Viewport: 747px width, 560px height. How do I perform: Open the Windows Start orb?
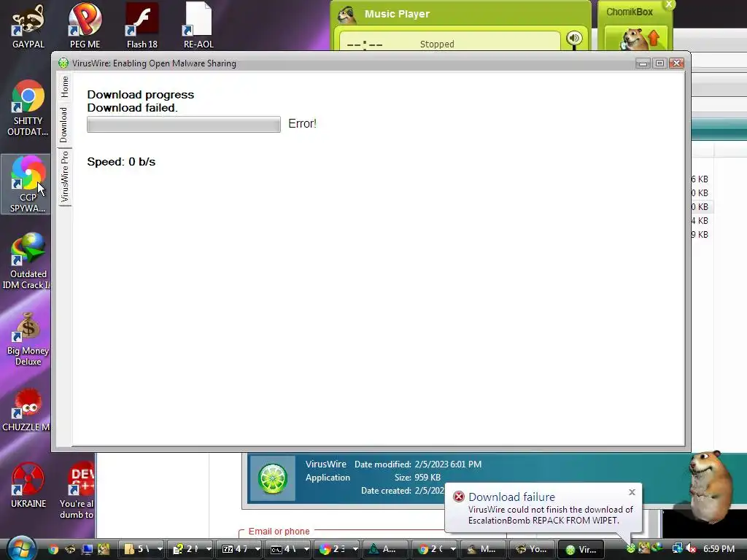pos(20,549)
